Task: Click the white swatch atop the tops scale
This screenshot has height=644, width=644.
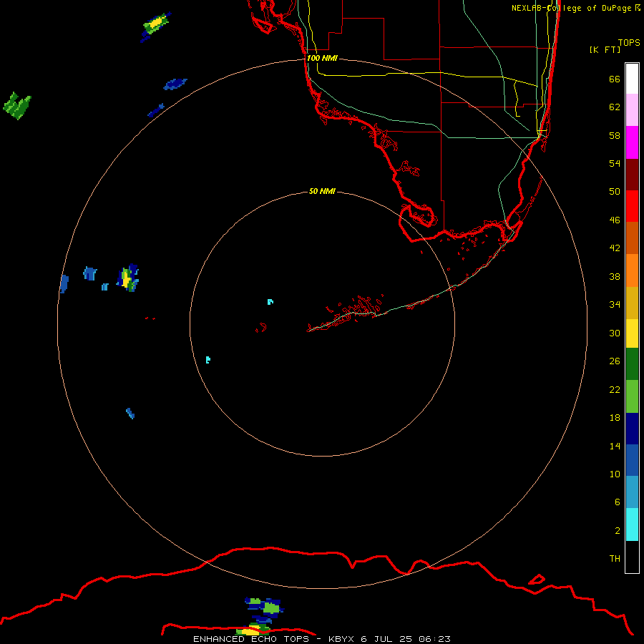Action: (x=632, y=79)
